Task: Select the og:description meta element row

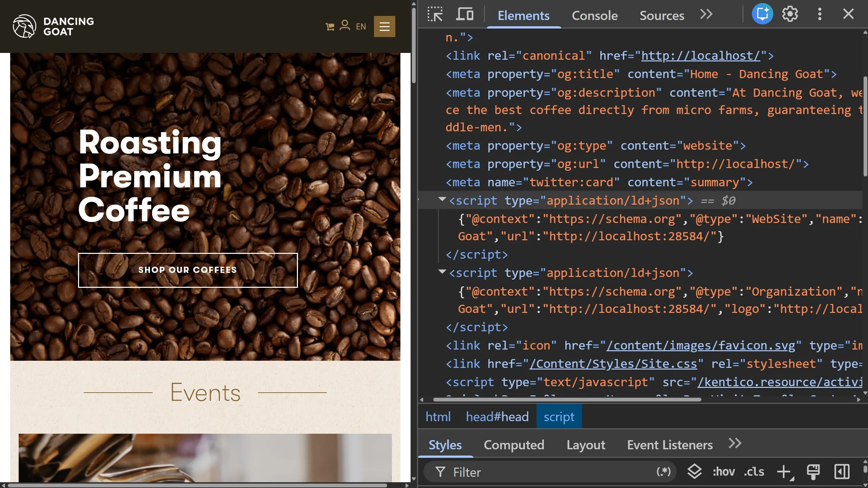Action: tap(654, 110)
